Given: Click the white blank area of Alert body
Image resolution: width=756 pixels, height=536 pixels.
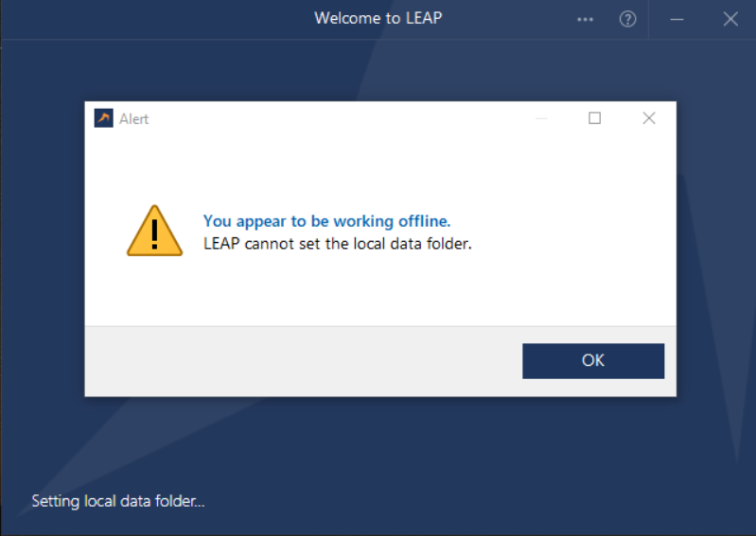Looking at the screenshot, I should (378, 293).
